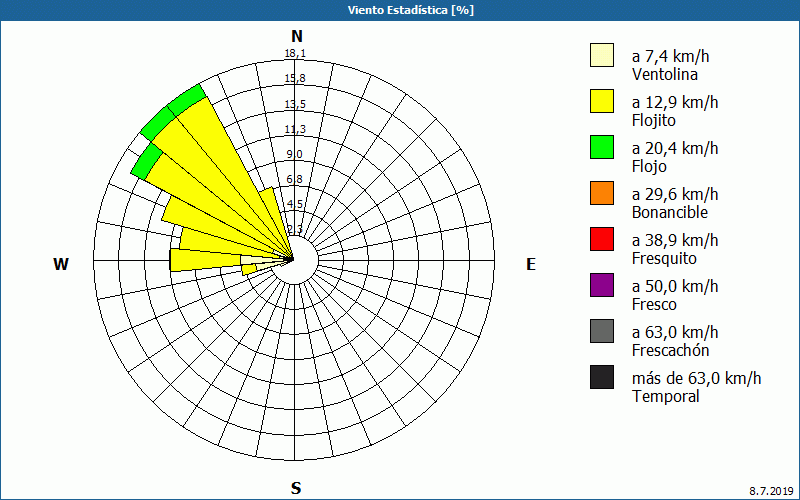Click the white center circle of the wind rose

294,260
